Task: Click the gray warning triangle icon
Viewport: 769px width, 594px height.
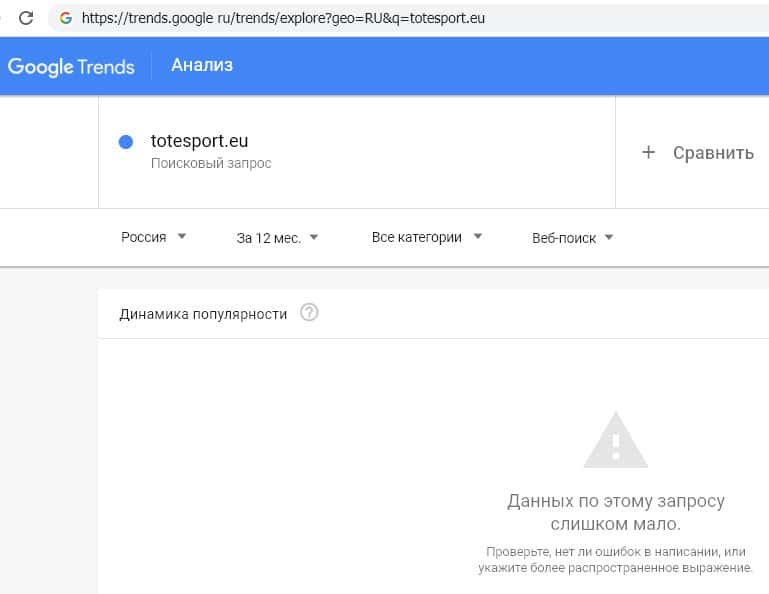Action: click(615, 440)
